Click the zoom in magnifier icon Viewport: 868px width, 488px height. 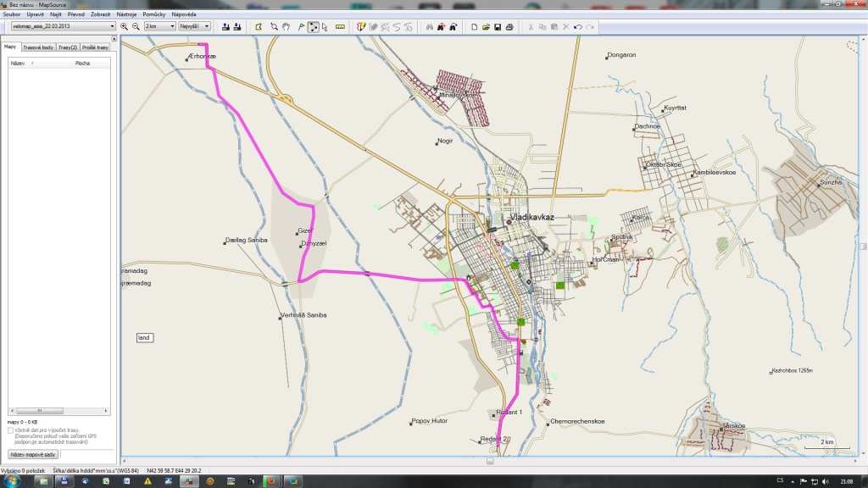[x=125, y=27]
